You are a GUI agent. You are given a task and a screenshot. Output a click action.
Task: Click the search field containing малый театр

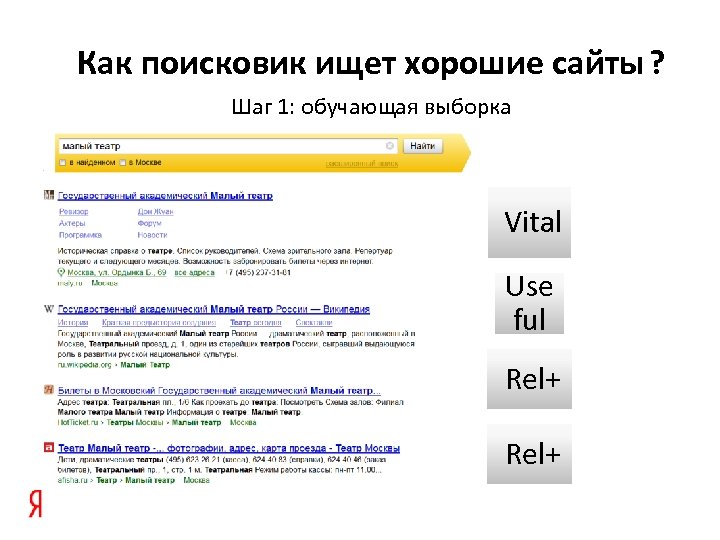point(228,146)
